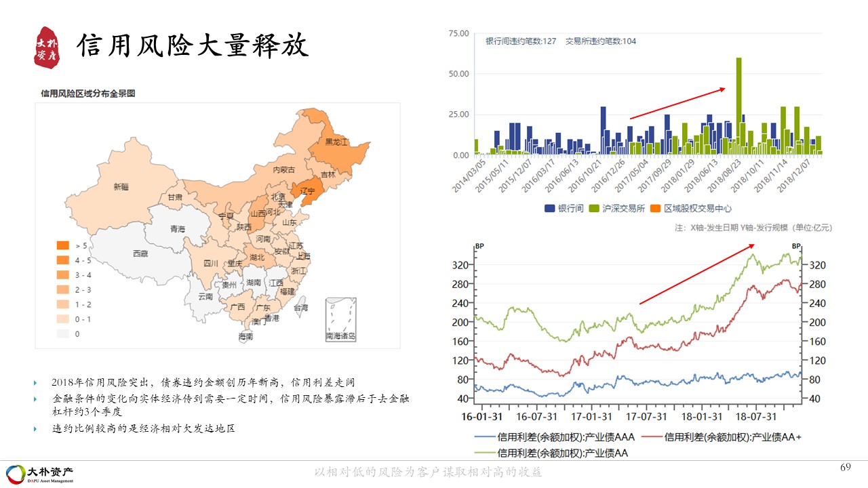Click the 18-07-31 x-axis label
This screenshot has width=868, height=488.
(755, 415)
